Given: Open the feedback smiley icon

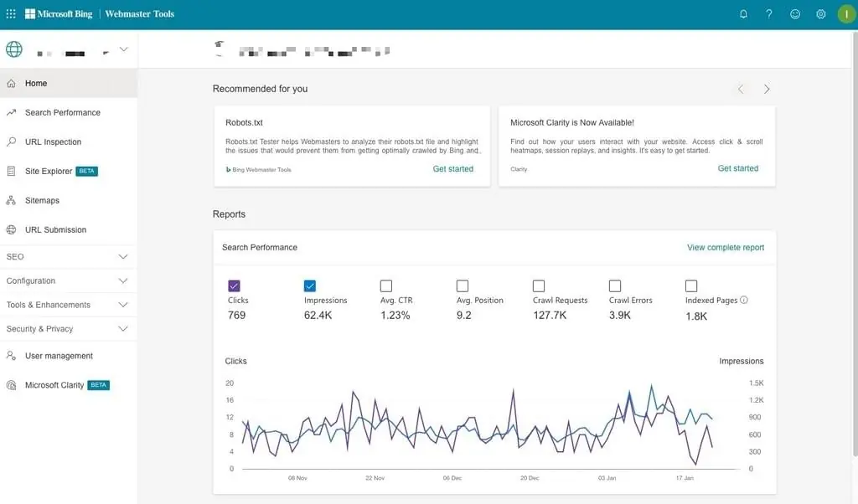Looking at the screenshot, I should (795, 14).
